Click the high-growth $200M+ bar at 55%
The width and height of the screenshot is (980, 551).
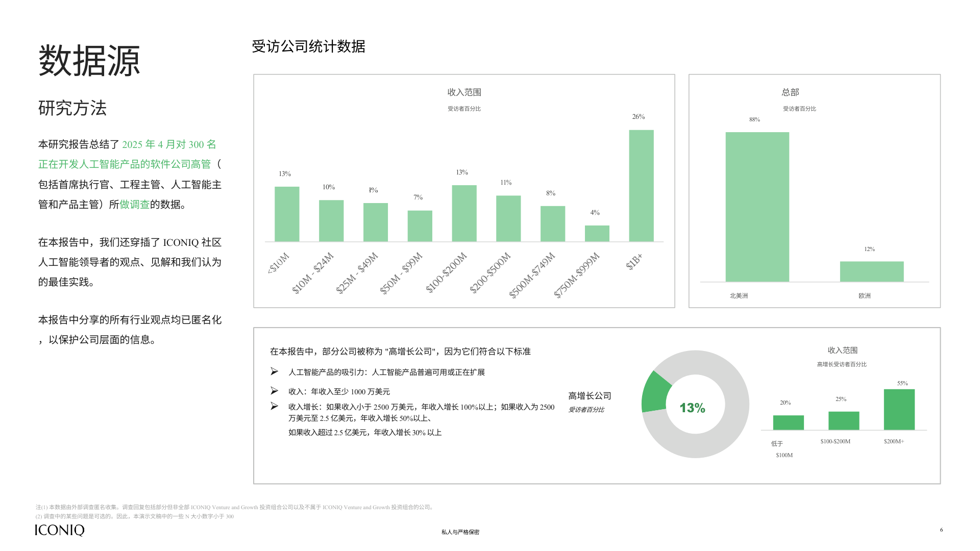[x=899, y=409]
